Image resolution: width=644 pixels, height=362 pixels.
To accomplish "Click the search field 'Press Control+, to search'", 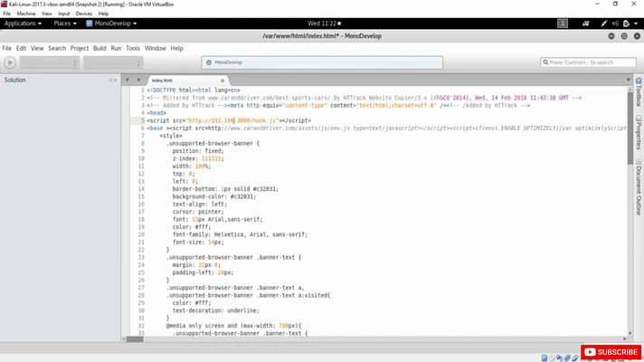I will pos(588,62).
